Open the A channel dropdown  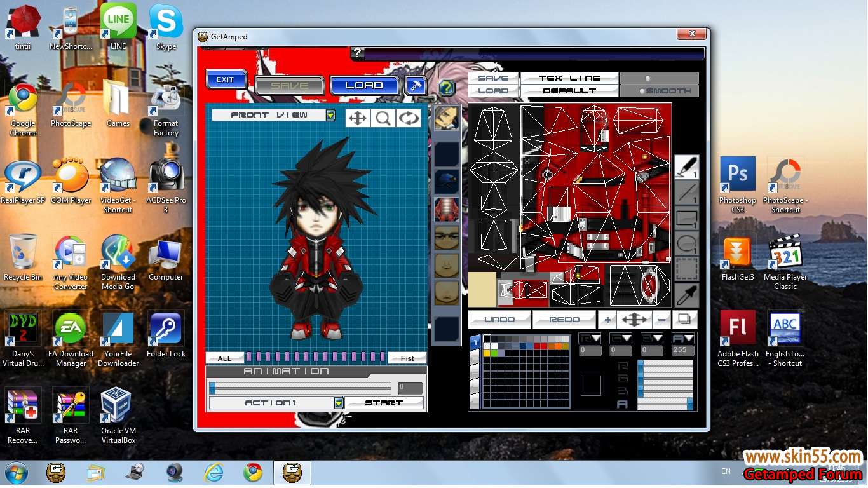(x=683, y=339)
